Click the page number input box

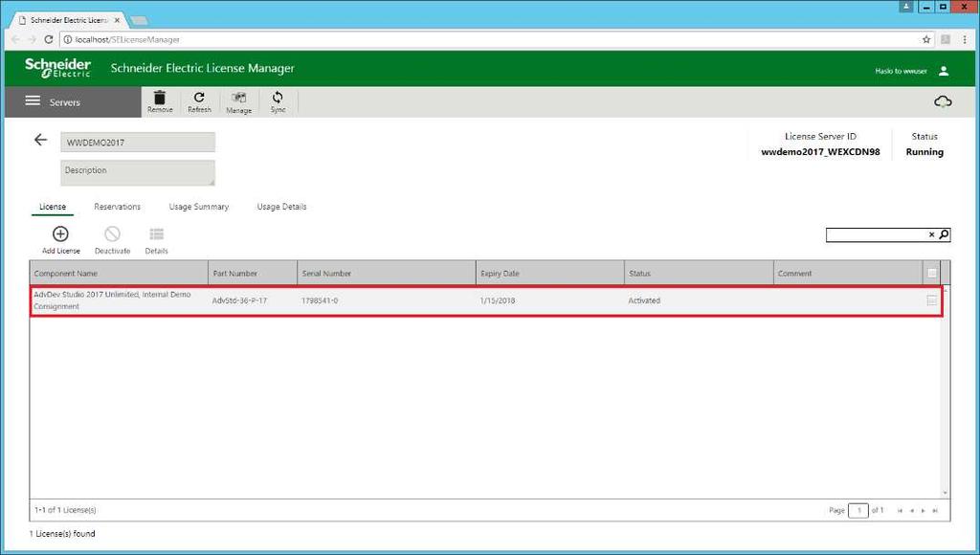pos(858,511)
